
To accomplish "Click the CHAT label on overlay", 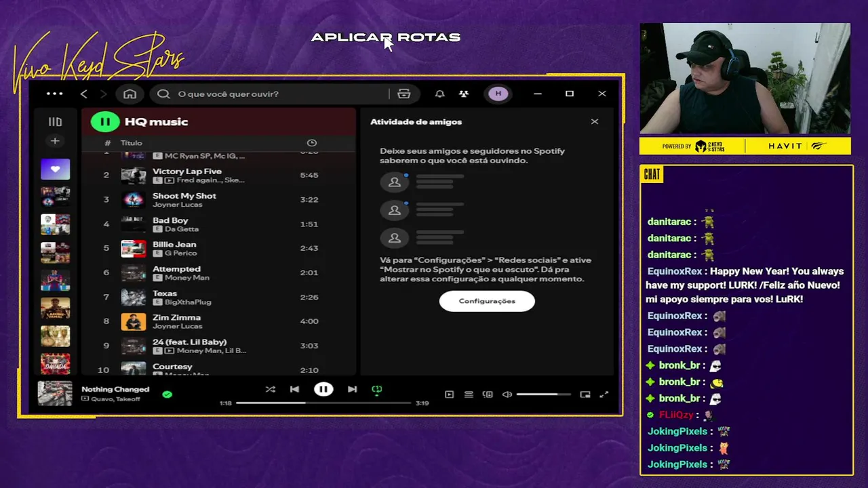I will [652, 175].
